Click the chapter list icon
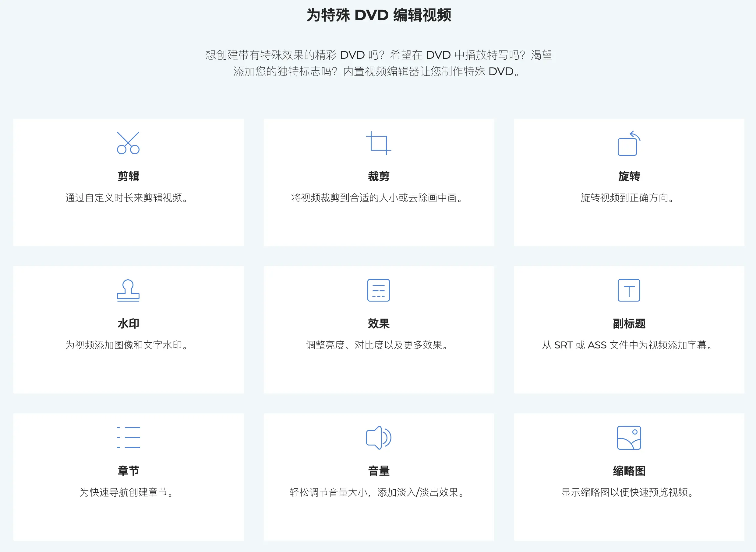The height and width of the screenshot is (552, 756). (x=128, y=437)
